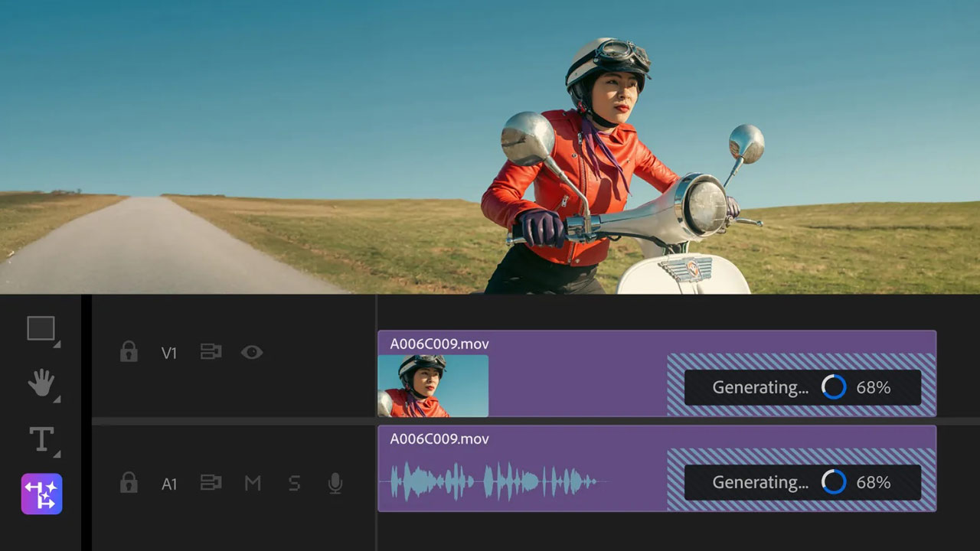Solo the A1 audio track
Image resolution: width=980 pixels, height=551 pixels.
click(x=294, y=483)
